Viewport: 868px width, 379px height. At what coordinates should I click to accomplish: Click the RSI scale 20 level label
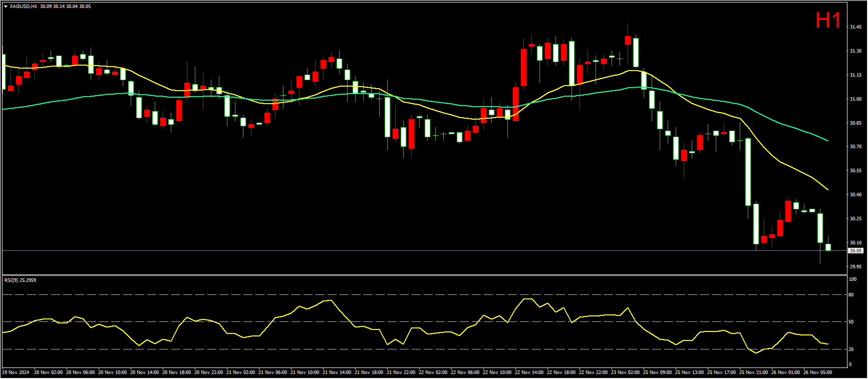(851, 349)
